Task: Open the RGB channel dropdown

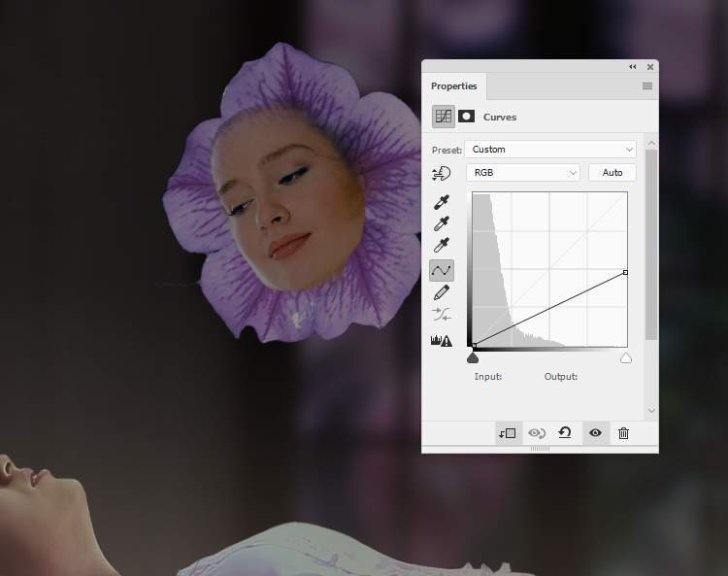Action: (x=523, y=173)
